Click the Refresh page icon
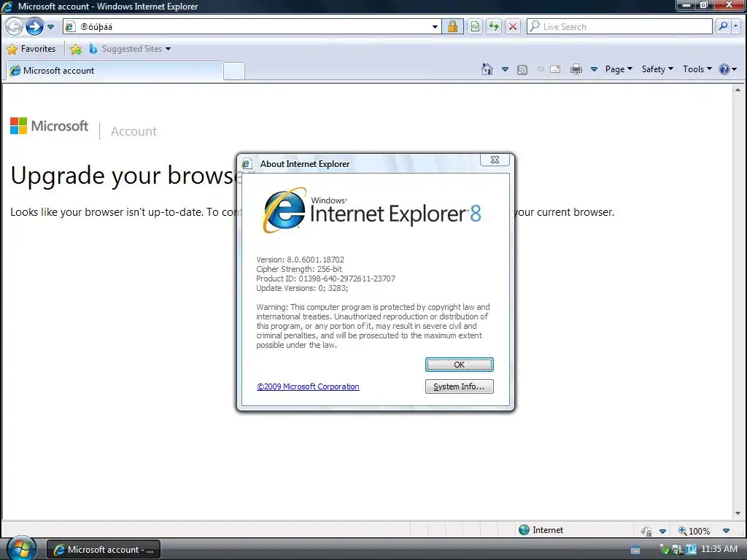The image size is (747, 560). [x=494, y=27]
